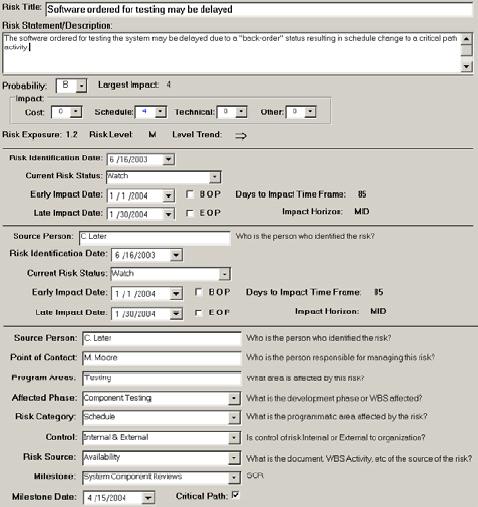Open the upper Late Impact Date picker arrow
This screenshot has height=507, width=478.
point(168,214)
